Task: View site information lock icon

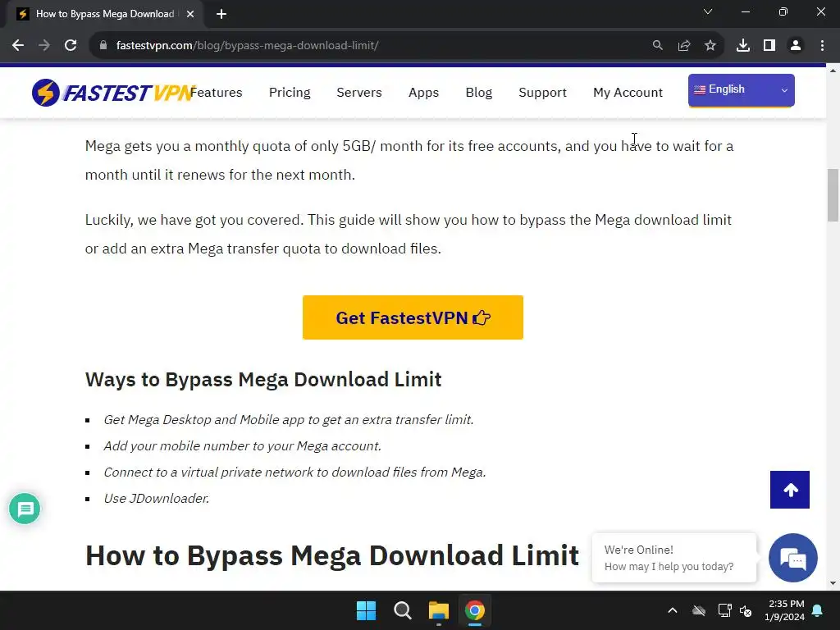Action: click(x=103, y=46)
